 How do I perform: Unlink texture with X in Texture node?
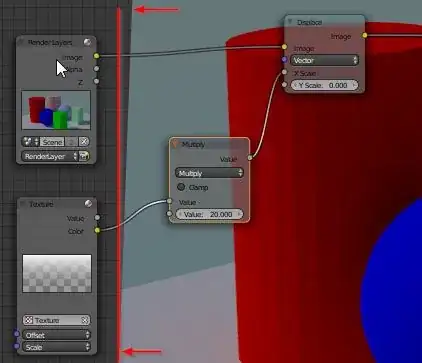coord(85,320)
